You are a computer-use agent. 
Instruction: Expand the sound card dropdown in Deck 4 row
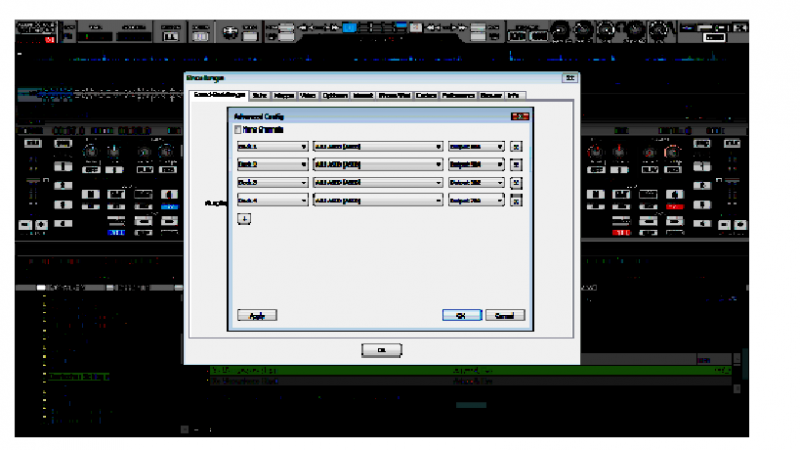(x=378, y=201)
